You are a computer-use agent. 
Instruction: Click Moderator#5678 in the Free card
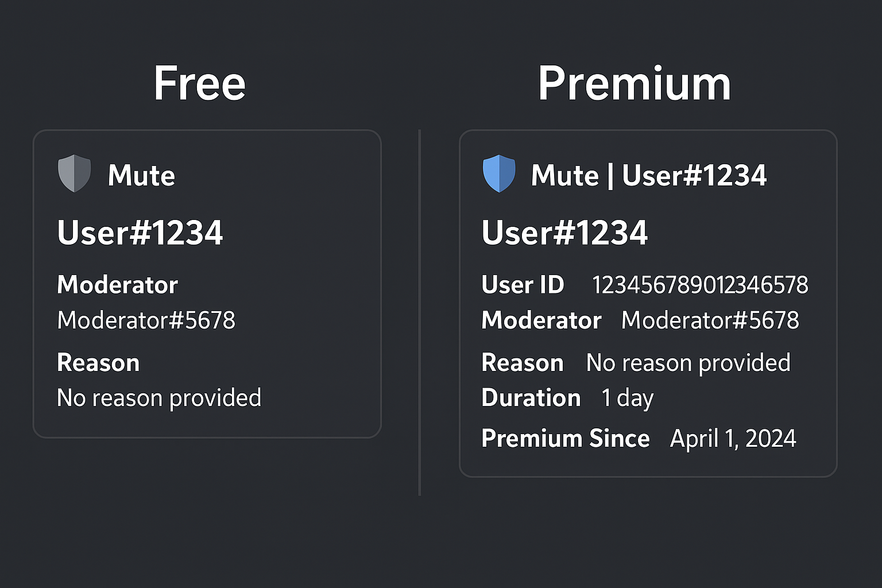146,320
